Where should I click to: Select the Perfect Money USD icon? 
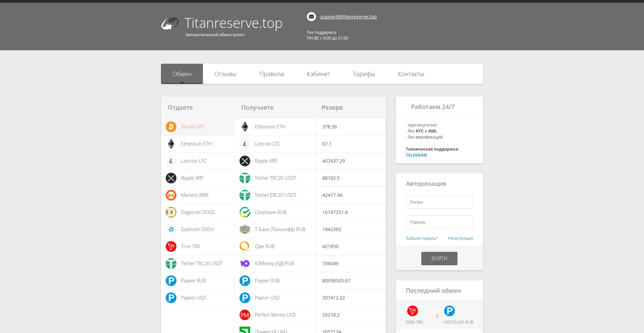pyautogui.click(x=245, y=315)
